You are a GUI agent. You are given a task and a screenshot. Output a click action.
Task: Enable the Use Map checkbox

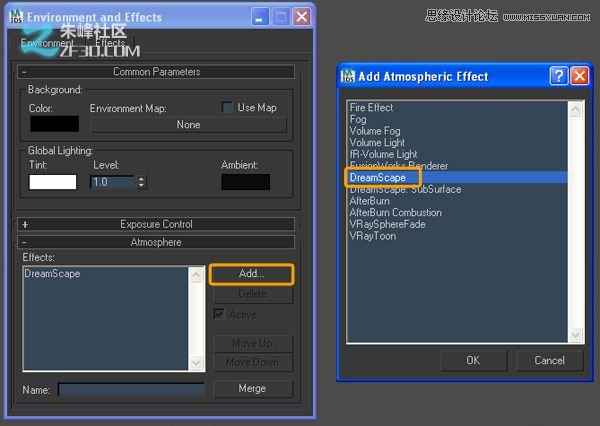click(228, 107)
